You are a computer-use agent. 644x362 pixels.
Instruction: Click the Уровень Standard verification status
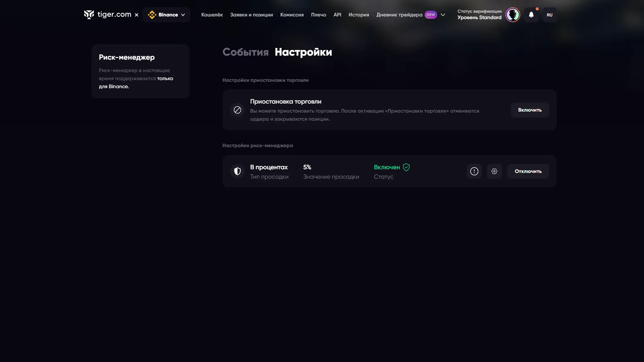click(x=479, y=18)
